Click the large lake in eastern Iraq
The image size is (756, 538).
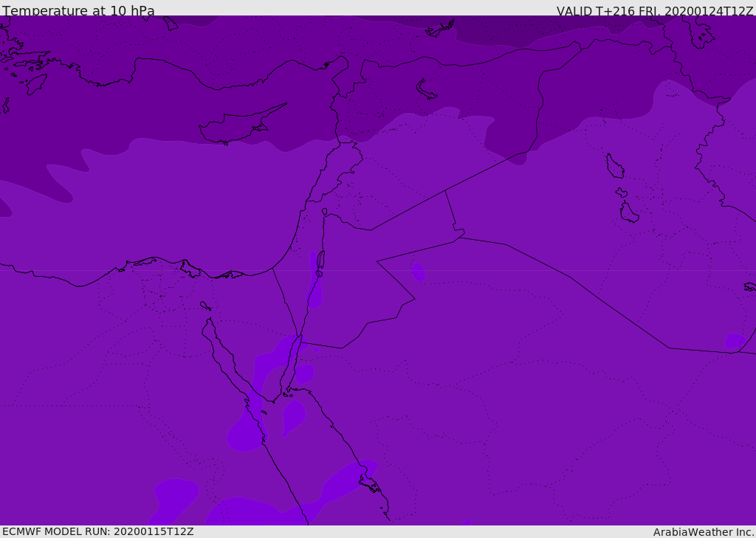click(x=615, y=166)
